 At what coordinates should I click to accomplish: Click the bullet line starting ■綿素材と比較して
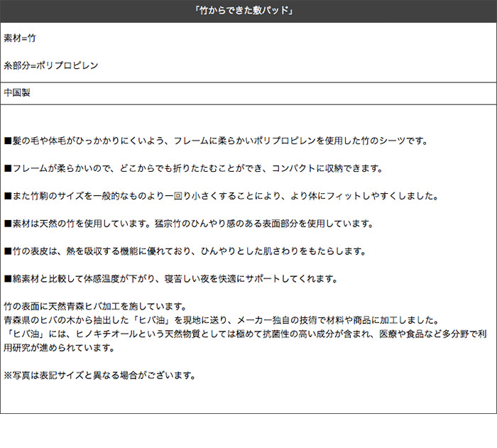pos(171,279)
